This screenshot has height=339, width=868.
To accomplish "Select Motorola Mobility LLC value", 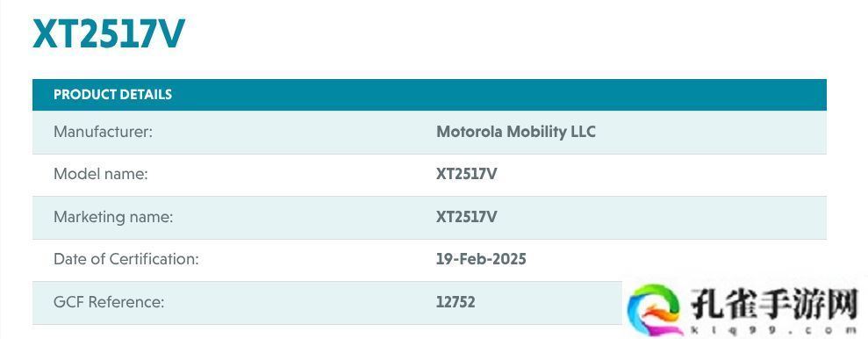I will coord(516,132).
